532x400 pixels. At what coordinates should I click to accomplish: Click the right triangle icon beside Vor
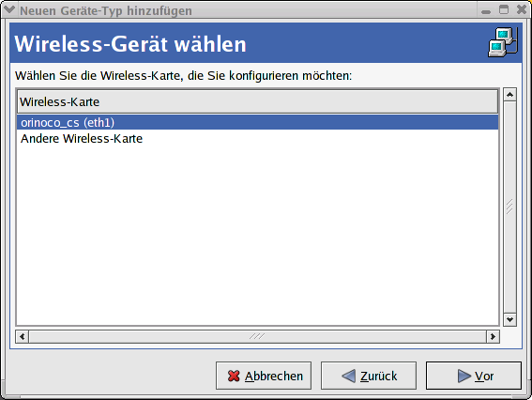coord(464,376)
